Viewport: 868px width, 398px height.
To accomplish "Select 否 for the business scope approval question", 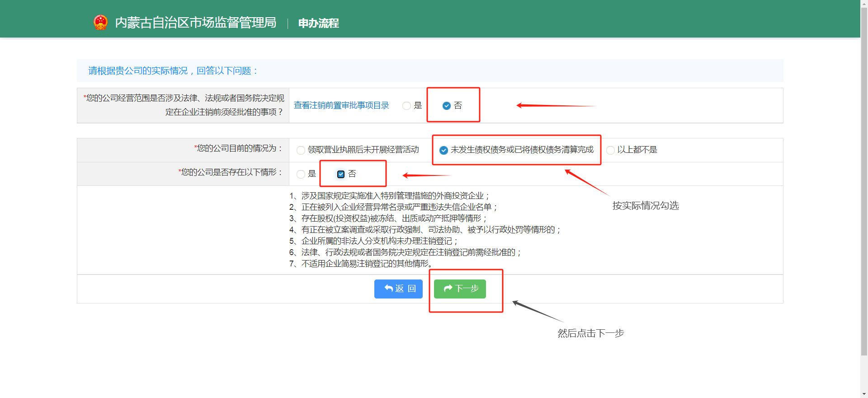I will pyautogui.click(x=447, y=106).
